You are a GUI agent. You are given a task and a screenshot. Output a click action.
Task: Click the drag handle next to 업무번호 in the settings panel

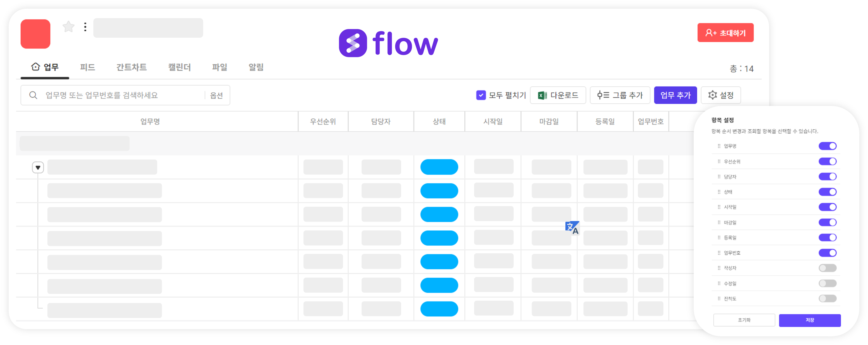point(719,253)
